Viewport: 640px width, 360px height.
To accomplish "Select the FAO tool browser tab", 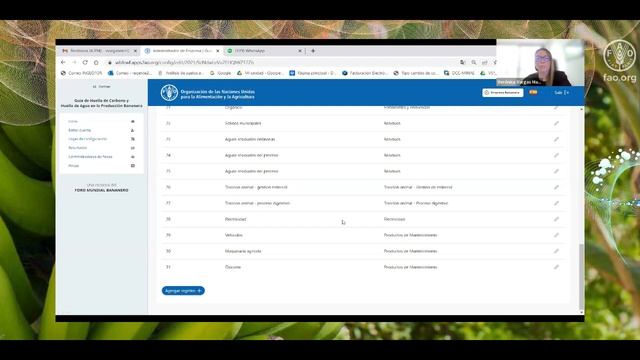I will [182, 51].
